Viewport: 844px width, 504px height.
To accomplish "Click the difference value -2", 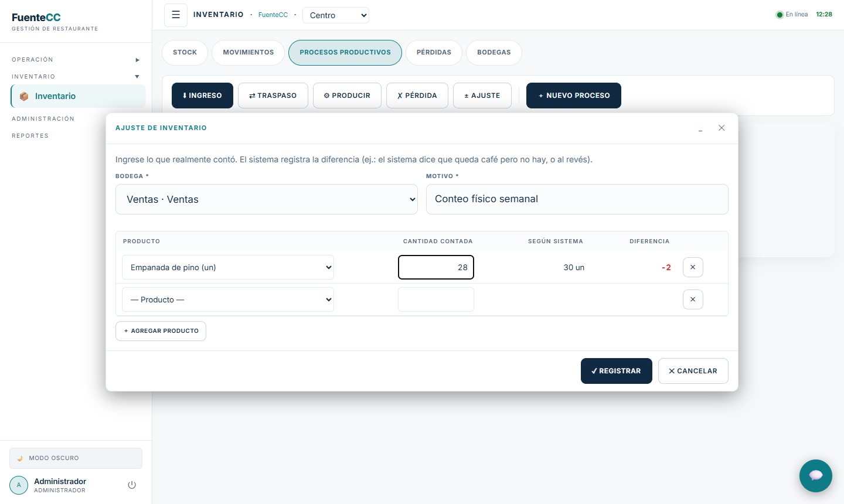I will pyautogui.click(x=666, y=267).
